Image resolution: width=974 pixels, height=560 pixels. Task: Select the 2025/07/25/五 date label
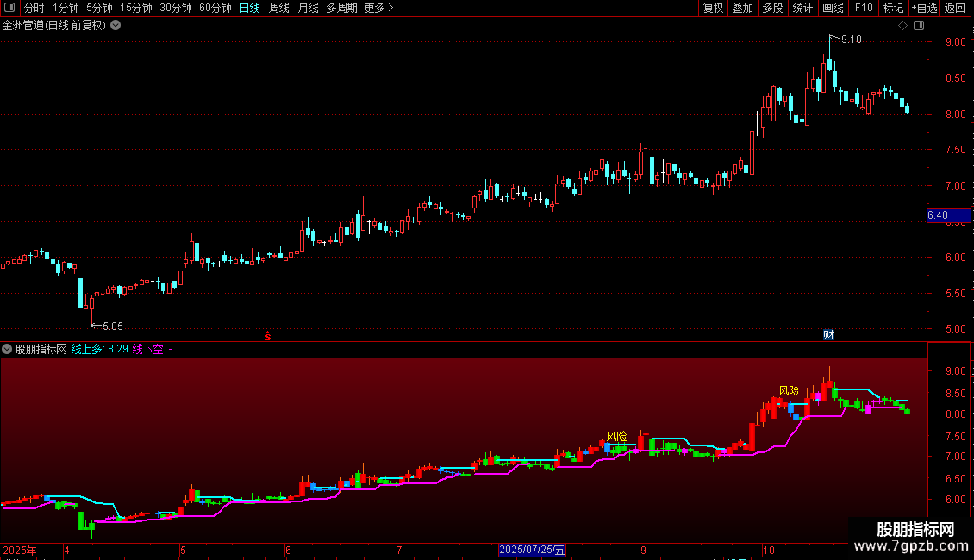[x=532, y=550]
